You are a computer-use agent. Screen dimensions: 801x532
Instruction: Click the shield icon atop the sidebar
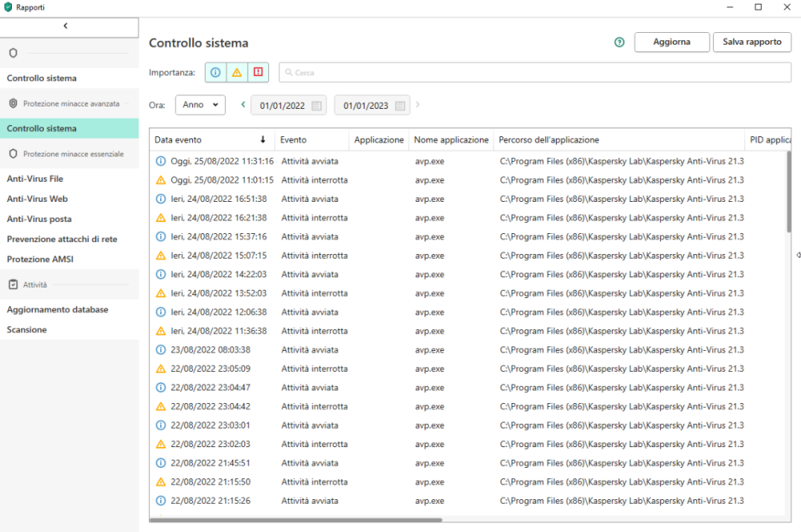tap(13, 53)
